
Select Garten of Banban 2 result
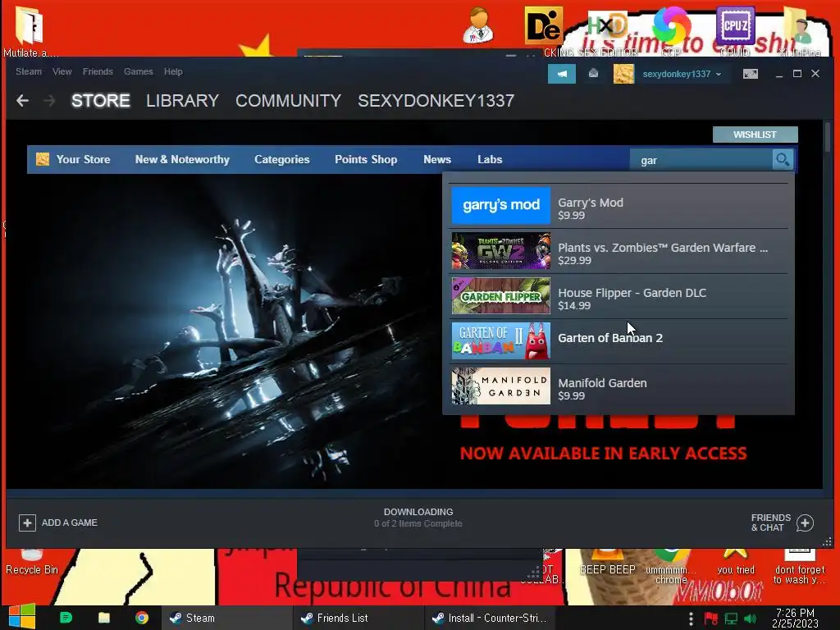click(x=619, y=341)
